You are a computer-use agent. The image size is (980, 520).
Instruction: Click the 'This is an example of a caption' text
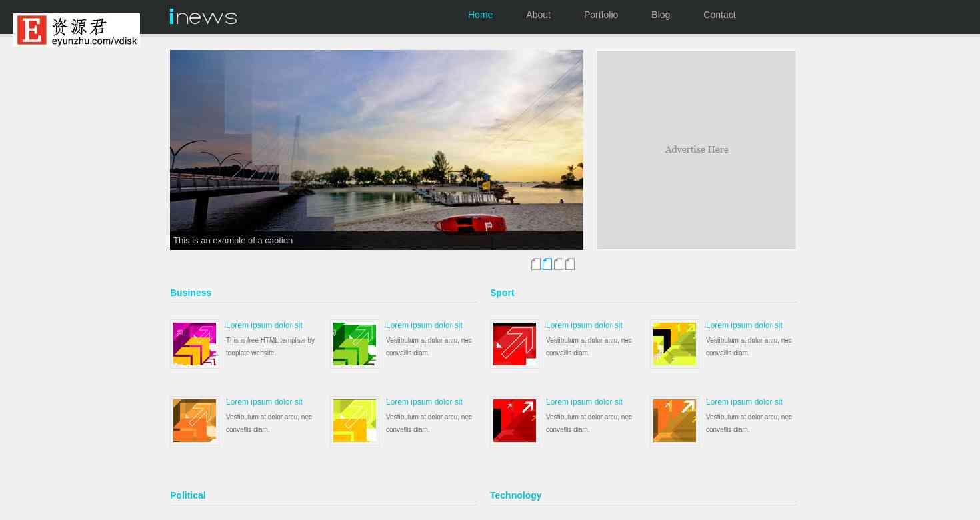pos(233,241)
